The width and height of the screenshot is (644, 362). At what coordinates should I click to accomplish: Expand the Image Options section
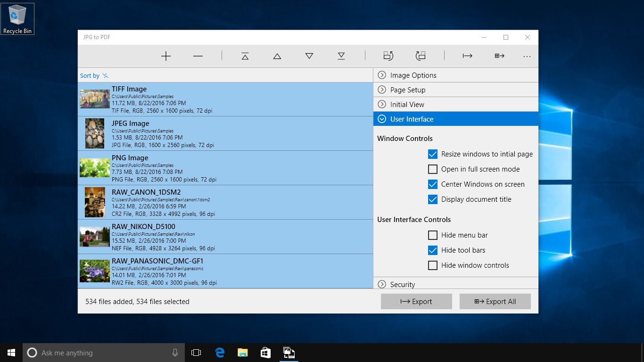[x=456, y=75]
